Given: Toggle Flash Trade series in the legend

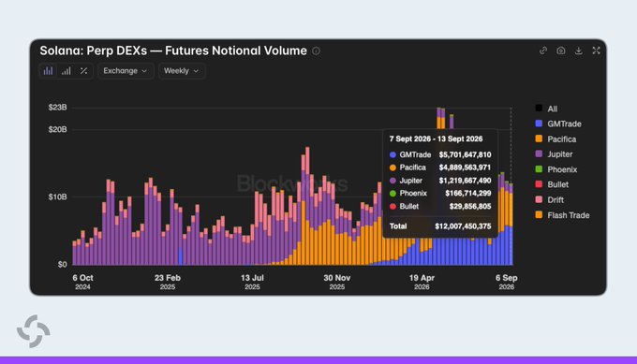Looking at the screenshot, I should click(x=562, y=215).
